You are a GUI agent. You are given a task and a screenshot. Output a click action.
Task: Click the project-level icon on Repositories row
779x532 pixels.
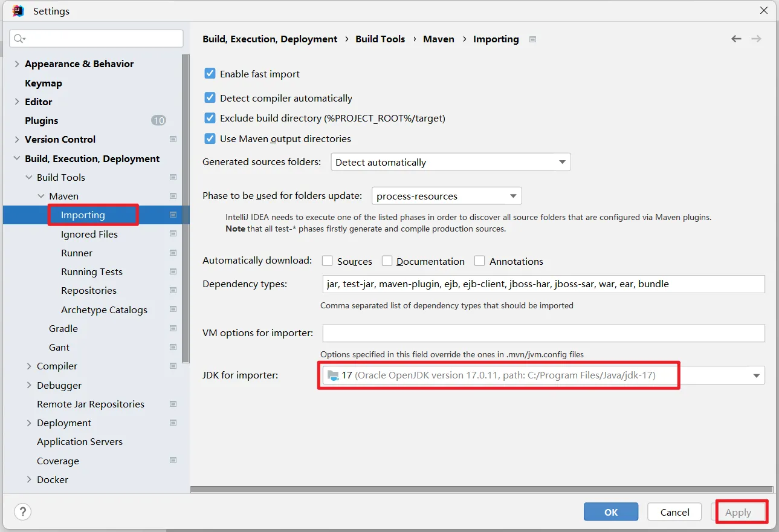pos(173,290)
